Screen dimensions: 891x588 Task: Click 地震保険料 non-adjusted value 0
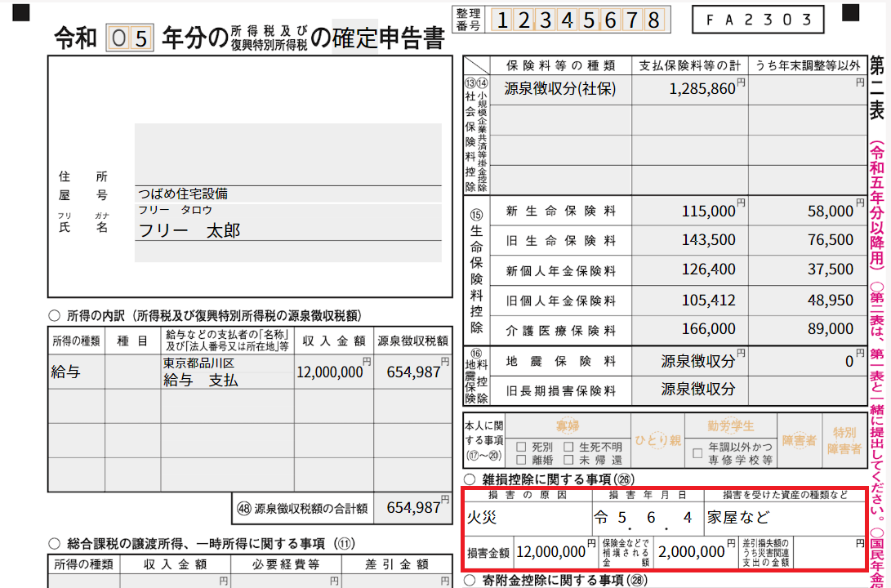(x=808, y=361)
